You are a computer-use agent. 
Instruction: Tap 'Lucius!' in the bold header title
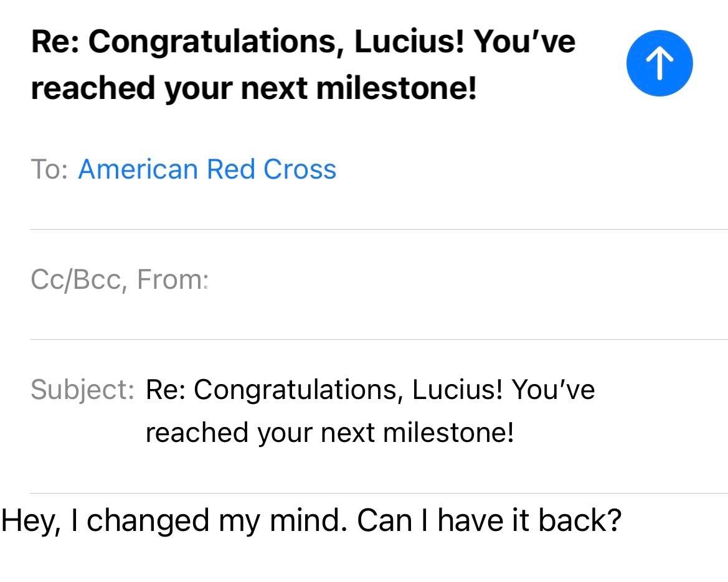pyautogui.click(x=409, y=41)
